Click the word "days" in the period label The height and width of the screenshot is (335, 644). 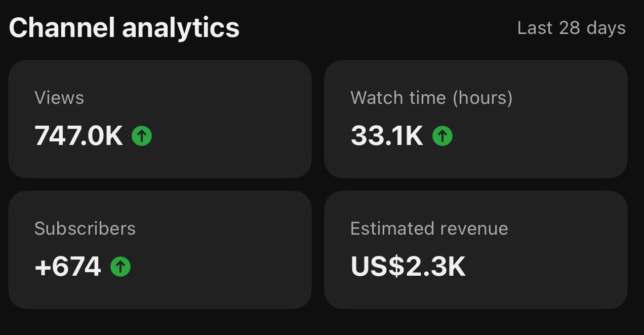606,28
